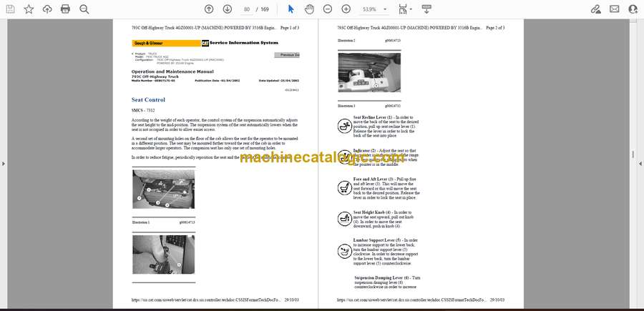Screen dimensions: 644x311
Task: Click the Fore and Aft Lever symbol
Action: point(345,188)
